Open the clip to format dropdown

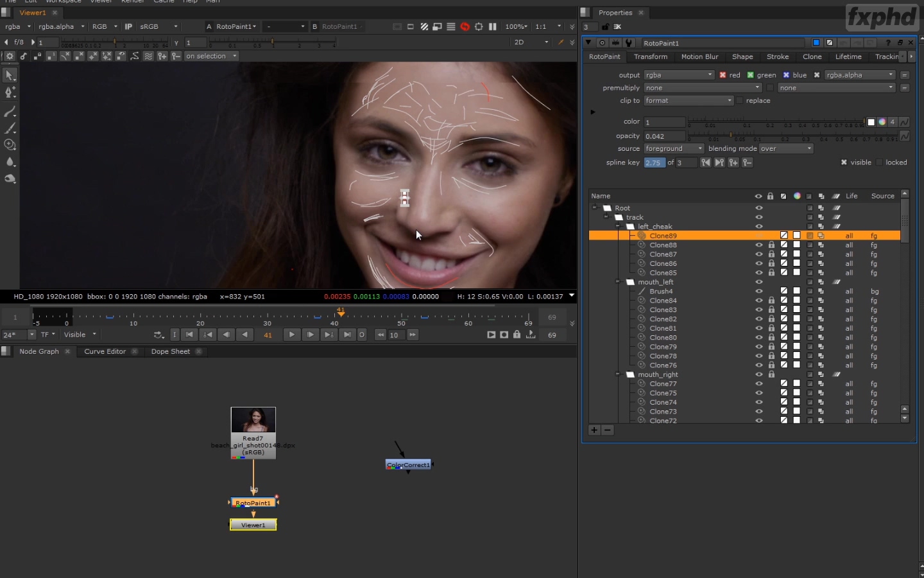689,101
